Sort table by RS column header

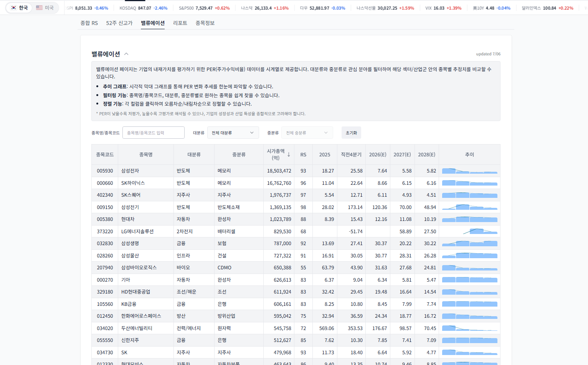tap(303, 154)
